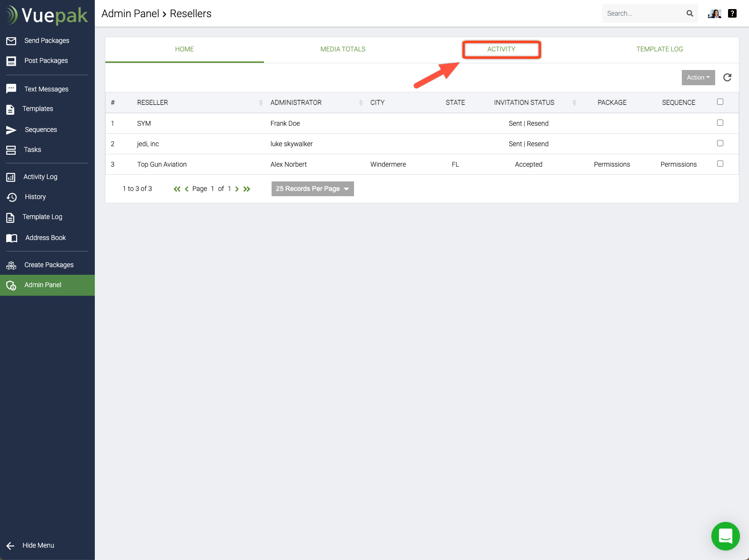Go to the next page with the single right arrow
Viewport: 749px width, 560px height.
237,189
